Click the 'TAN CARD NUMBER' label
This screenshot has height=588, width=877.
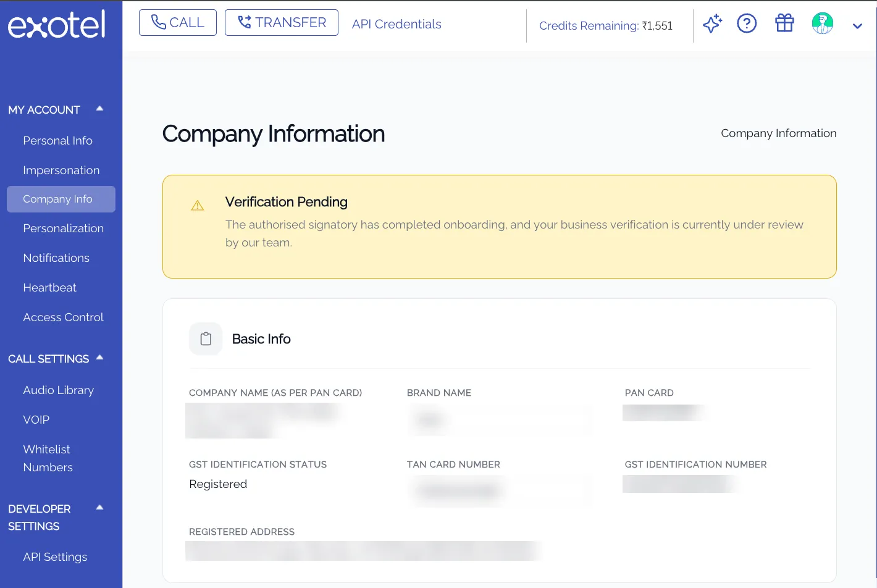[453, 464]
